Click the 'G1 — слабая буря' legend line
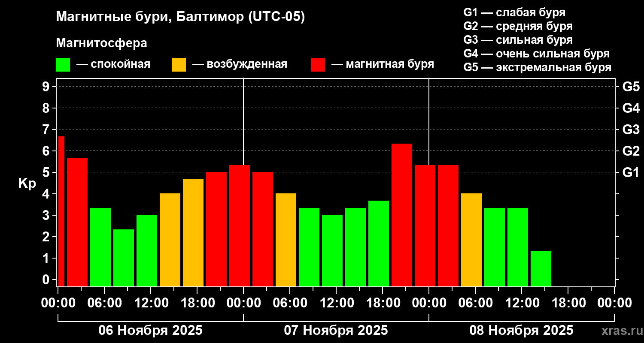Image resolution: width=644 pixels, height=343 pixels. point(514,12)
